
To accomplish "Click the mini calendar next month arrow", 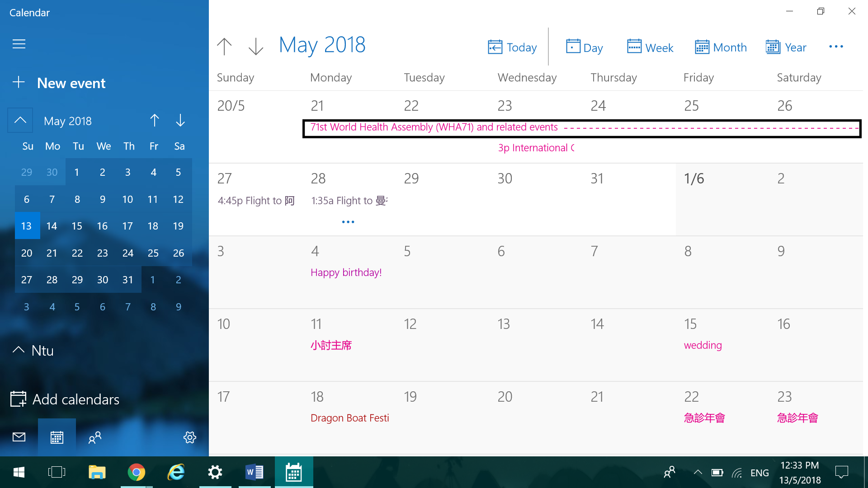I will coord(179,121).
